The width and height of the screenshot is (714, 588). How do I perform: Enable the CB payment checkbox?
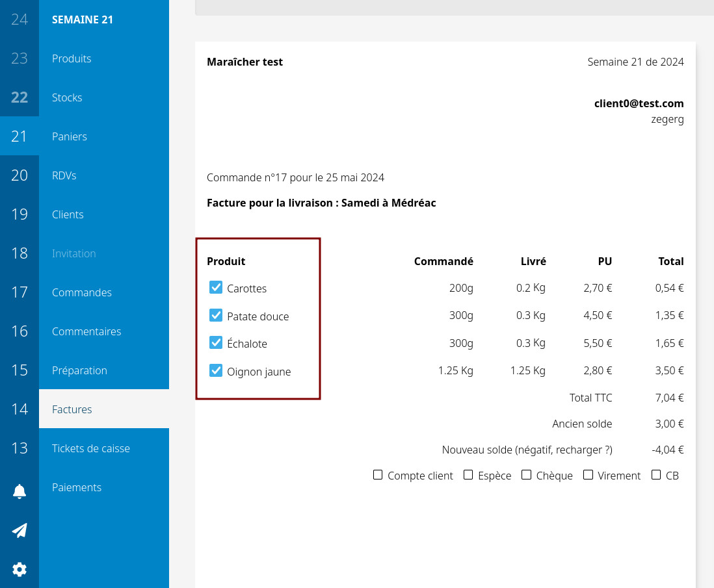656,475
